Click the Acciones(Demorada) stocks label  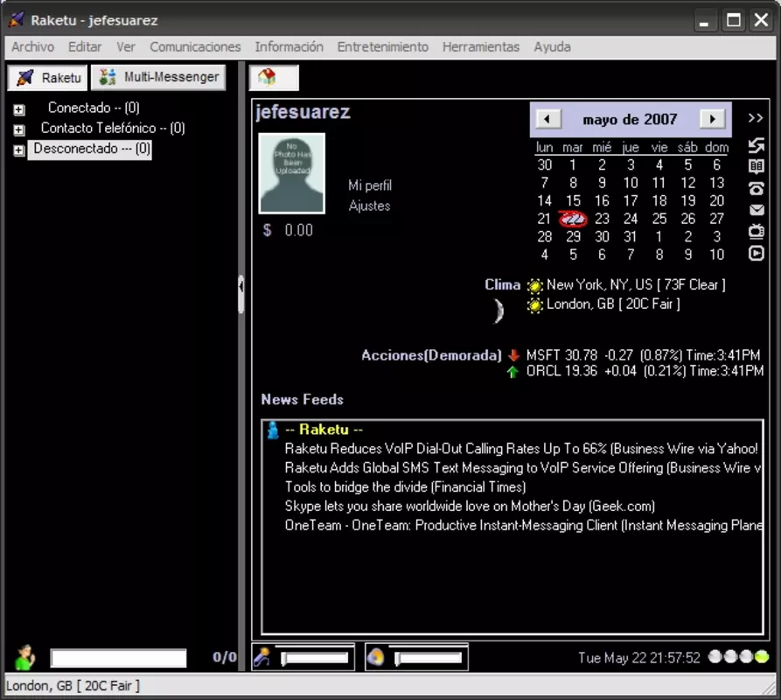point(431,355)
